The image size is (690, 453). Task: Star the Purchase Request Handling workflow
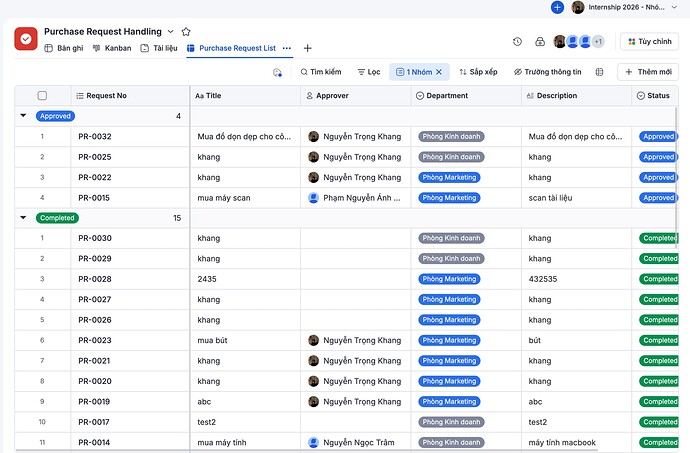186,32
